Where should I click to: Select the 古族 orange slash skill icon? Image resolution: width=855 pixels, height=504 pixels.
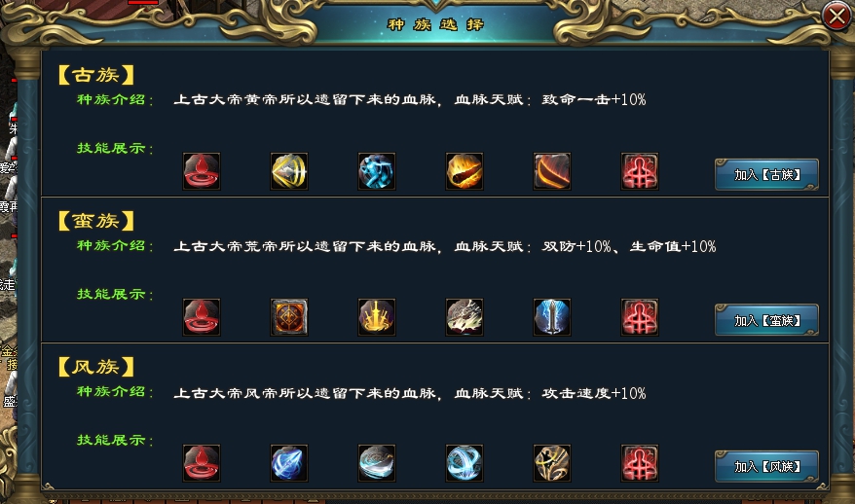pyautogui.click(x=552, y=171)
